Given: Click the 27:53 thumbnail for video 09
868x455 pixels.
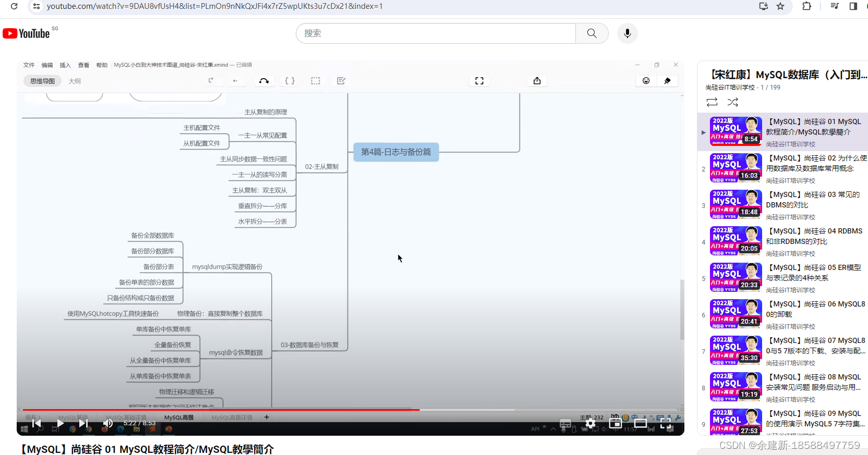Looking at the screenshot, I should tap(736, 422).
